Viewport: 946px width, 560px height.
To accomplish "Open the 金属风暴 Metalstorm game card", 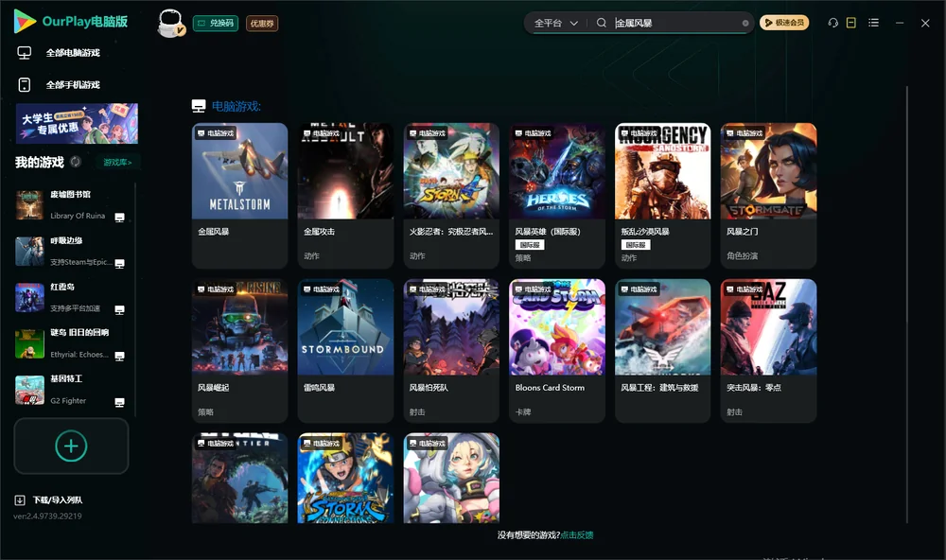I will click(240, 196).
